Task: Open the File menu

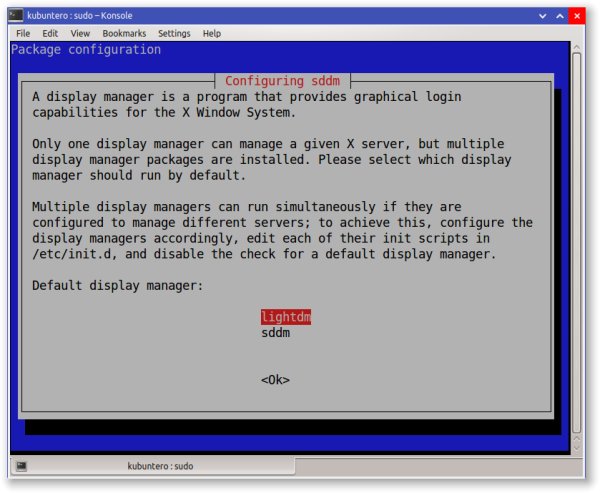Action: (x=23, y=34)
